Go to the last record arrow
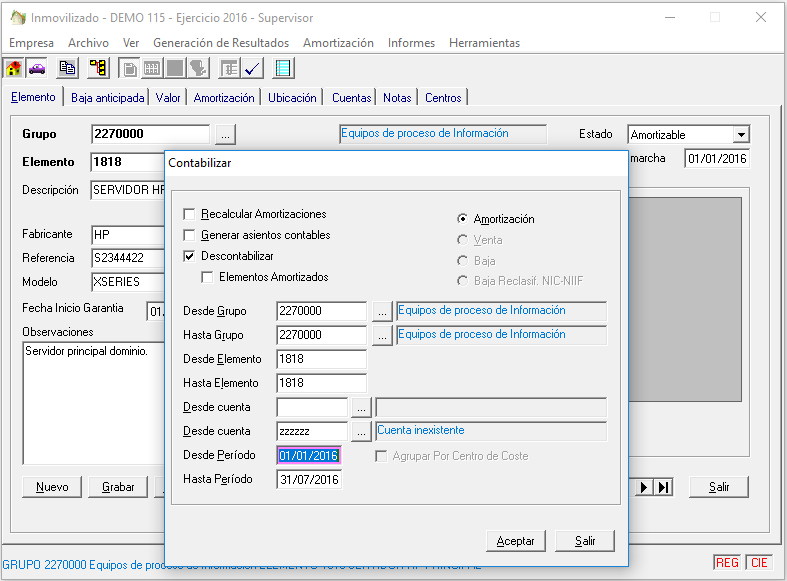The image size is (787, 581). tap(663, 487)
